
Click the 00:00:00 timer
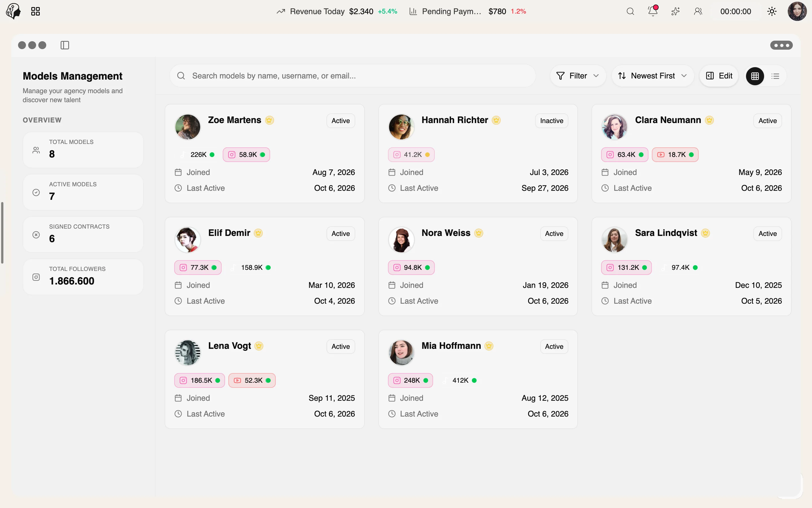(x=736, y=11)
